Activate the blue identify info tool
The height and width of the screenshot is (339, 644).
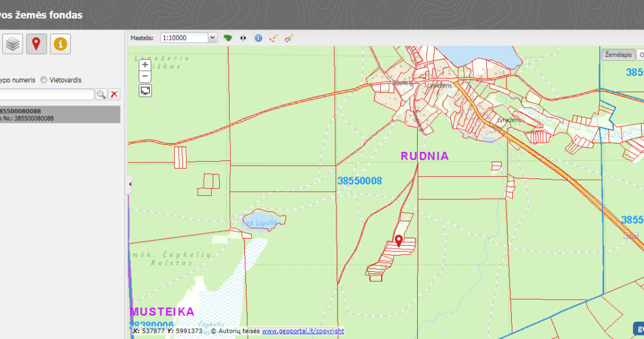258,38
